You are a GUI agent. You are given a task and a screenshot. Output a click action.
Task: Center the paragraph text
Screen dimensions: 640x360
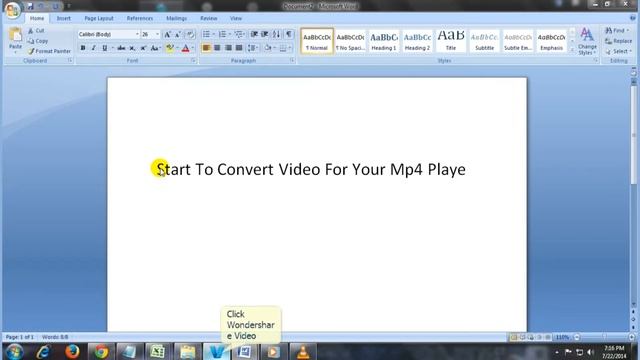217,48
